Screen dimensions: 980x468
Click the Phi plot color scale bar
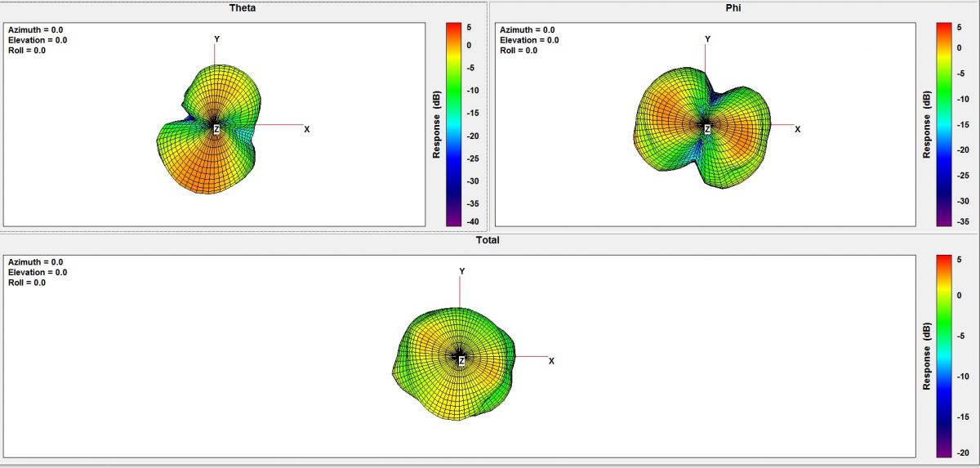pyautogui.click(x=943, y=123)
